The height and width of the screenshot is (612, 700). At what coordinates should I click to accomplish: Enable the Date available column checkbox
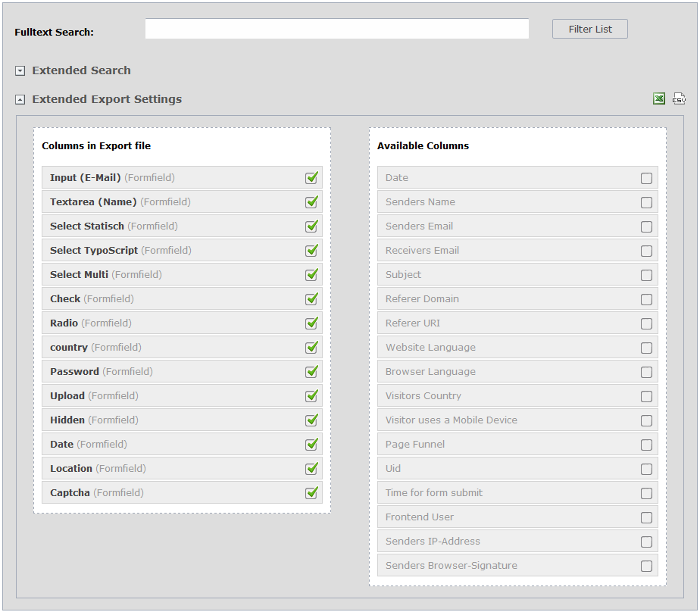(646, 178)
